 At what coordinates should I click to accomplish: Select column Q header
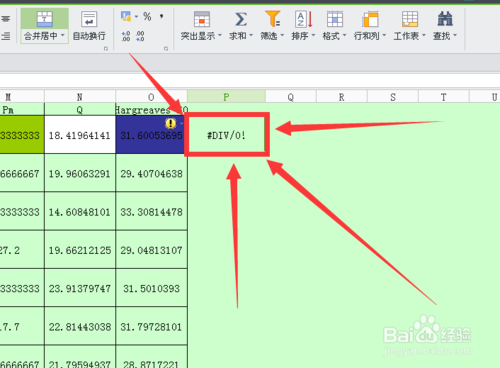(x=291, y=97)
